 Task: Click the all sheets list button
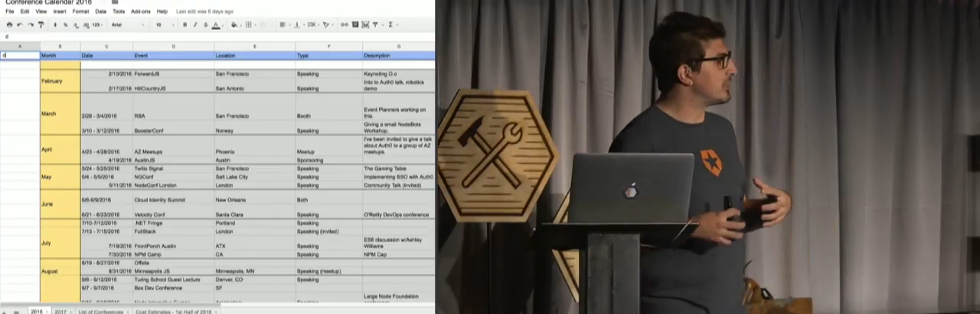[16, 312]
